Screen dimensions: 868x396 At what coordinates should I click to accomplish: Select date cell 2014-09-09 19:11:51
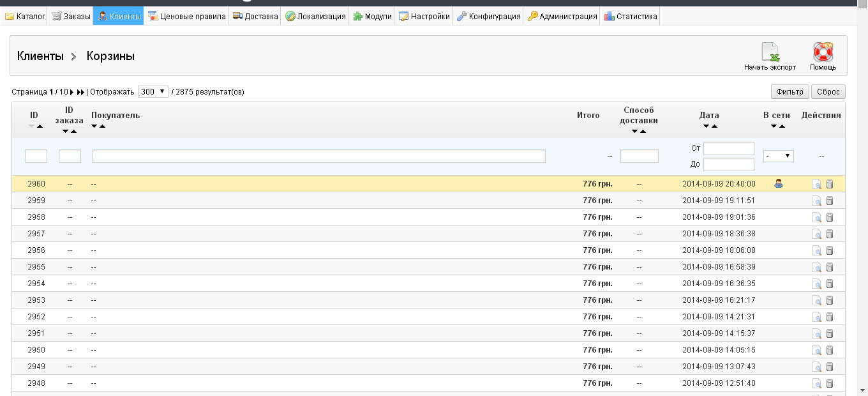pos(719,201)
